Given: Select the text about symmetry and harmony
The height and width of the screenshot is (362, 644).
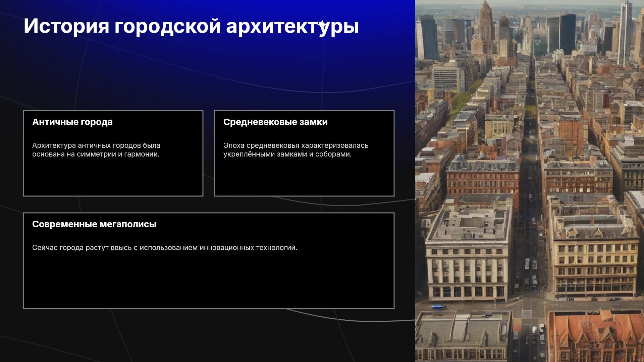Looking at the screenshot, I should coord(96,150).
